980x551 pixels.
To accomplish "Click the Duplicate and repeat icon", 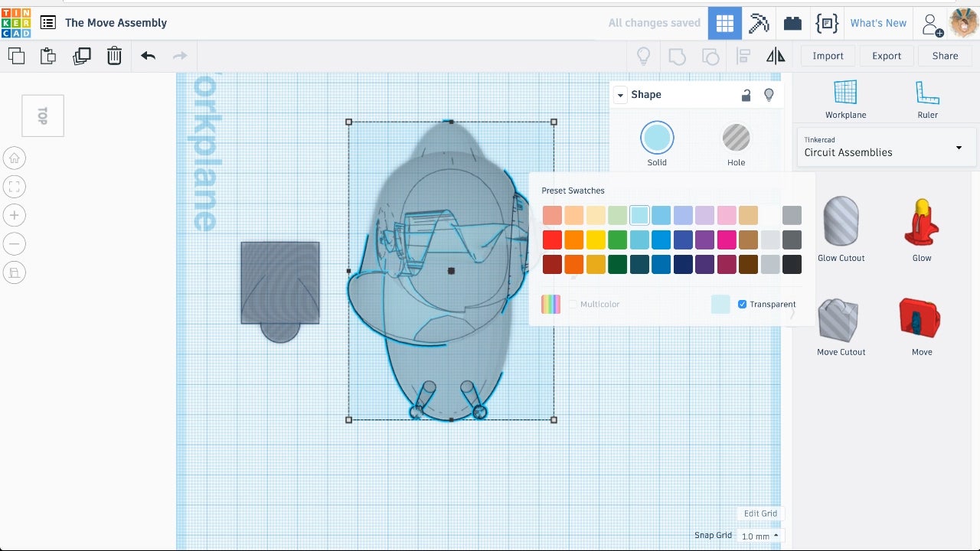I will pyautogui.click(x=81, y=56).
